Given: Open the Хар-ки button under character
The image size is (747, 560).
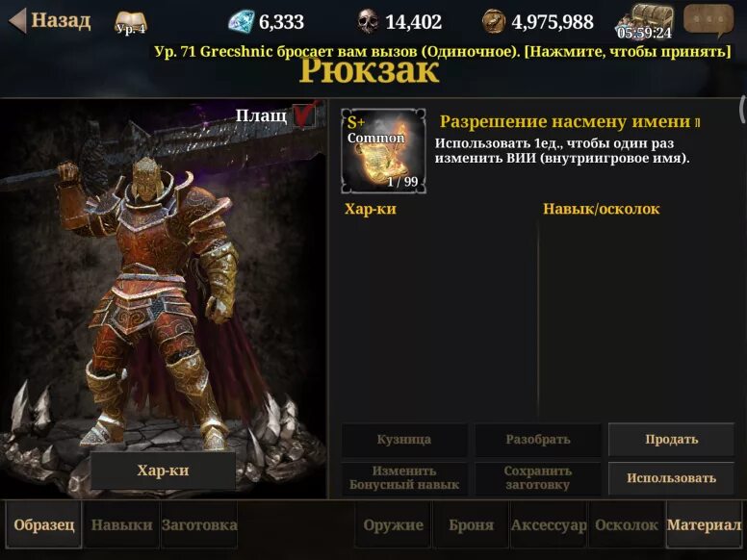Looking at the screenshot, I should click(163, 470).
